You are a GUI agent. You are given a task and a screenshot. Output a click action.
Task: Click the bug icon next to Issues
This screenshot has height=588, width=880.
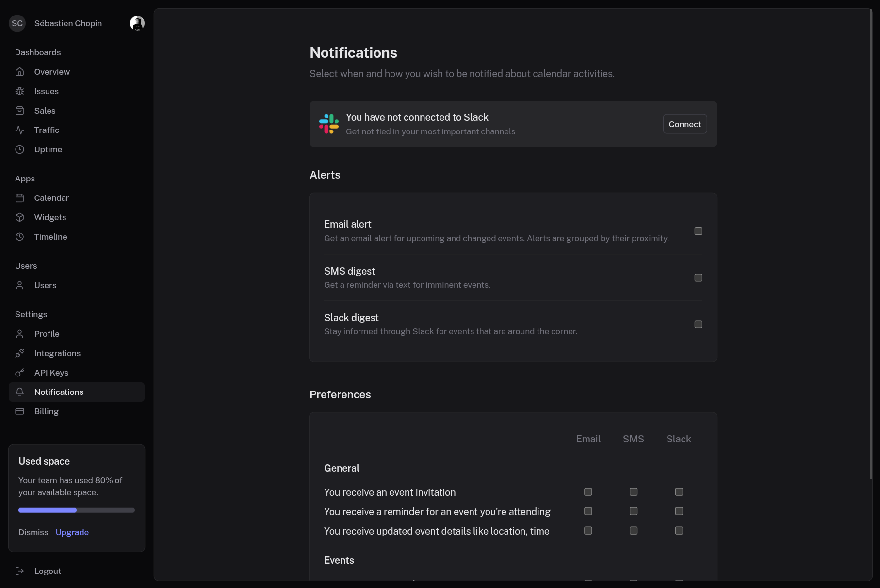pos(19,91)
